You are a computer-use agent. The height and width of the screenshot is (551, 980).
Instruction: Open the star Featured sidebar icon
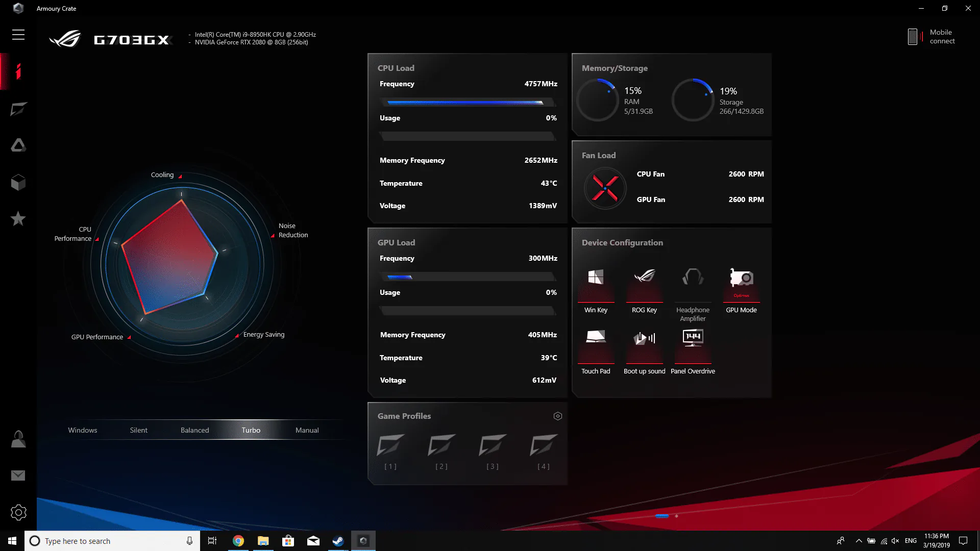click(18, 219)
